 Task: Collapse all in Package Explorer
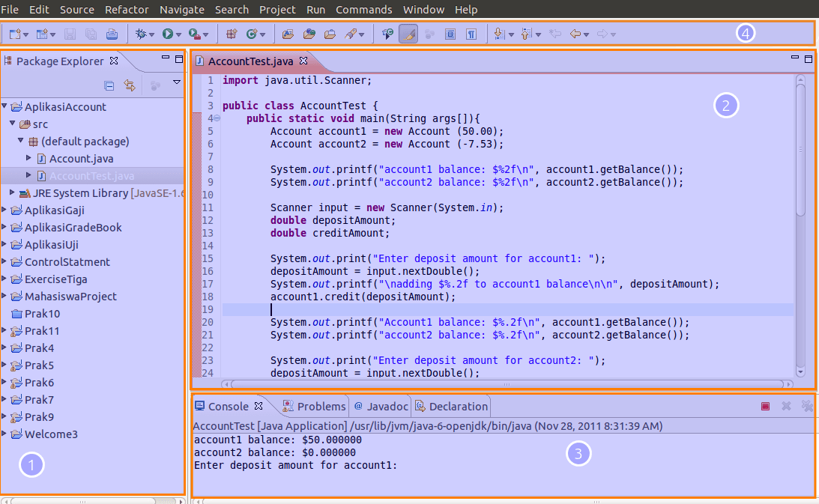coord(109,85)
